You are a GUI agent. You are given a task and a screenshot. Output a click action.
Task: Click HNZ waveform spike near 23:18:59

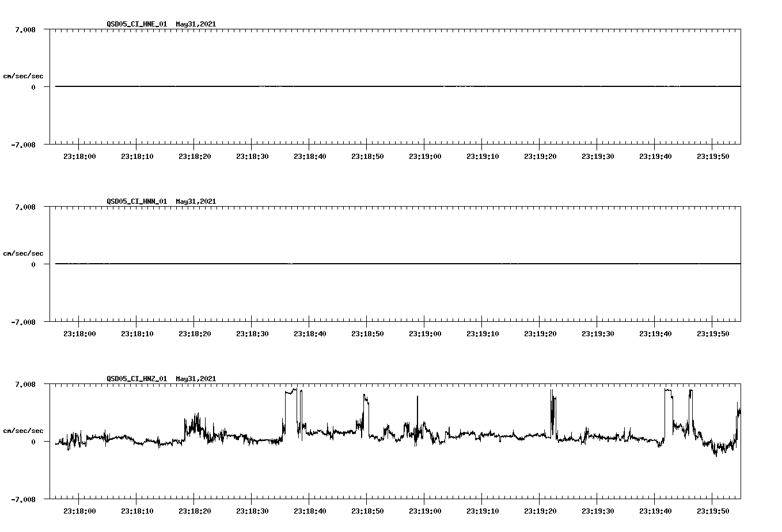tap(417, 415)
